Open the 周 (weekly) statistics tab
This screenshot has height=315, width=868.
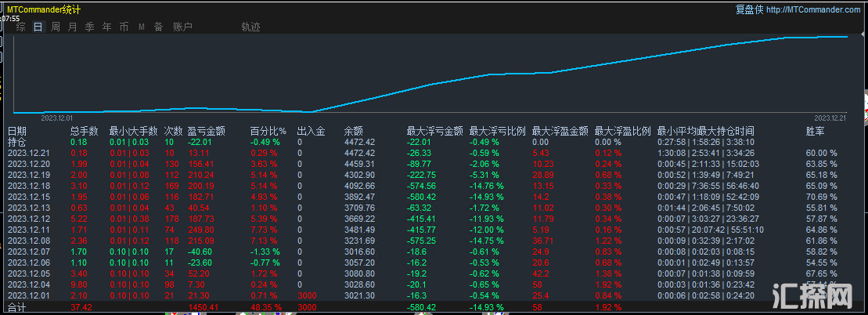[56, 27]
